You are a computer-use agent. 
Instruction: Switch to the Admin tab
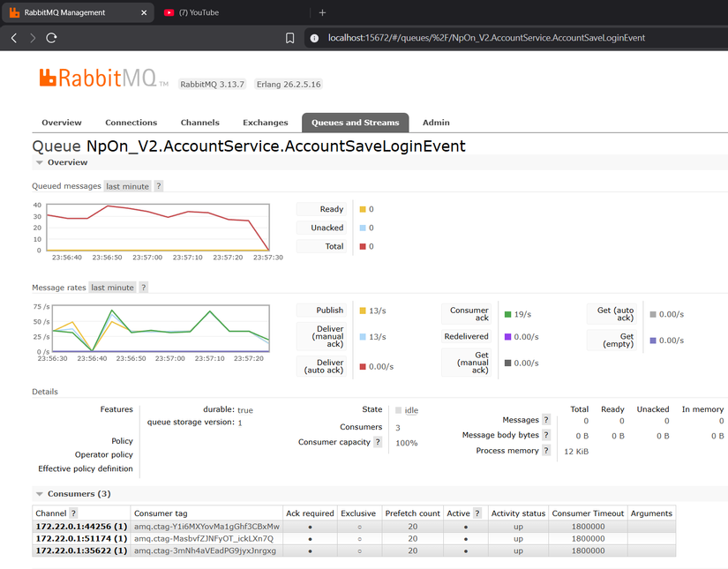point(436,123)
